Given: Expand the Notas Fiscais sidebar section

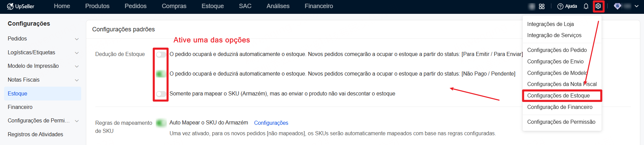Looking at the screenshot, I should point(77,80).
